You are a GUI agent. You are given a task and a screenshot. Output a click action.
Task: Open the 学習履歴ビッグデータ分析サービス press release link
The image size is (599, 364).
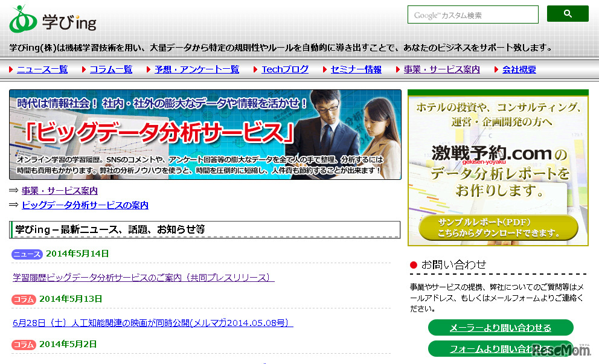tap(144, 277)
